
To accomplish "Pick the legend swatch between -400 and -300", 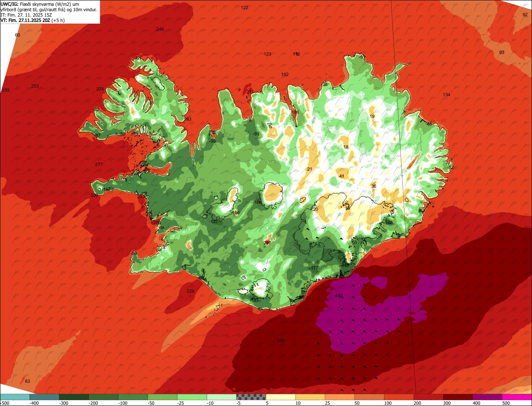I will tap(44, 397).
